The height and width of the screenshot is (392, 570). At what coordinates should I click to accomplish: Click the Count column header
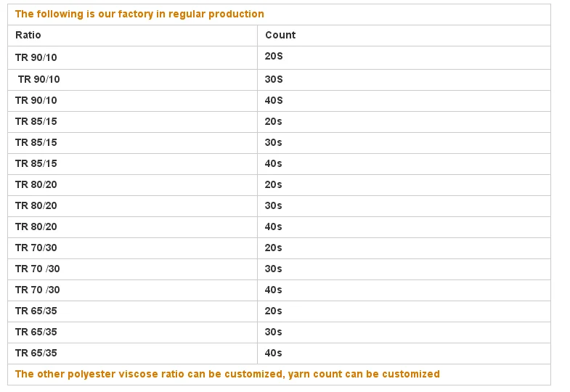280,35
